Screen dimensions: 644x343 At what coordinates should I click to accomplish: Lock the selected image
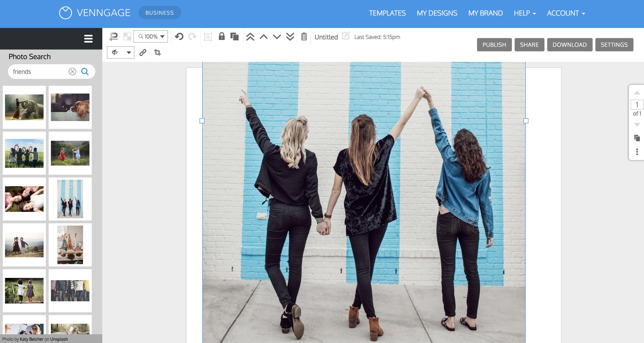tap(222, 36)
